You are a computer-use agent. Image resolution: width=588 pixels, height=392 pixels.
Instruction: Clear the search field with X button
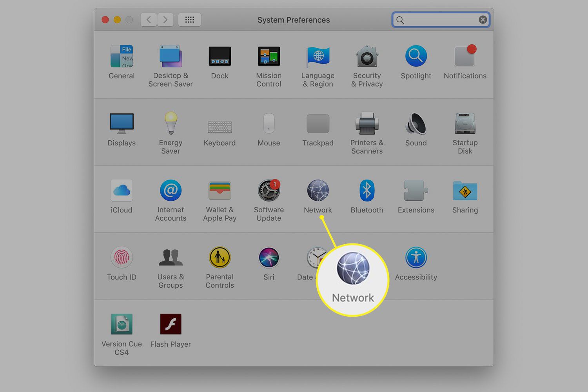[x=483, y=20]
